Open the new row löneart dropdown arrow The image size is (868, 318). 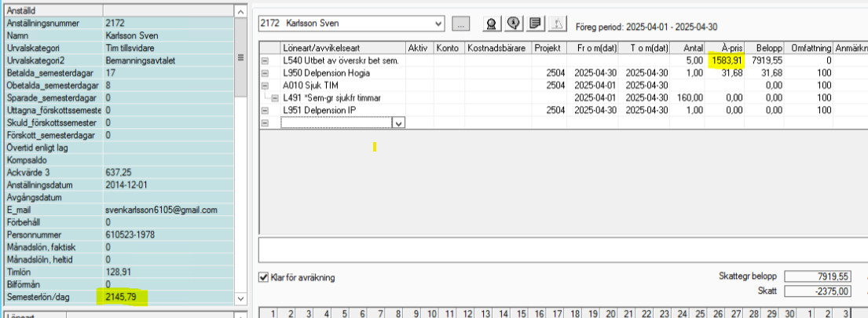coord(398,122)
